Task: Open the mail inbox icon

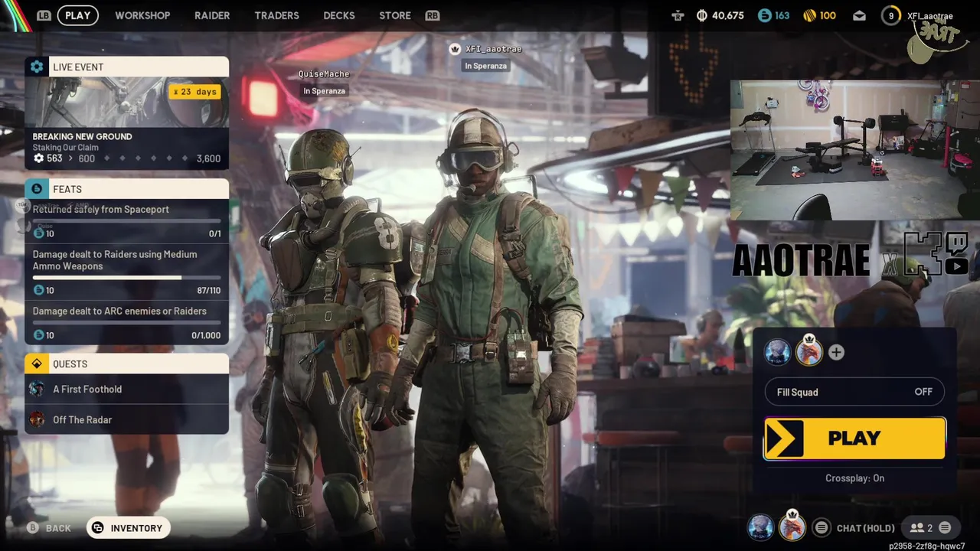Action: [859, 15]
